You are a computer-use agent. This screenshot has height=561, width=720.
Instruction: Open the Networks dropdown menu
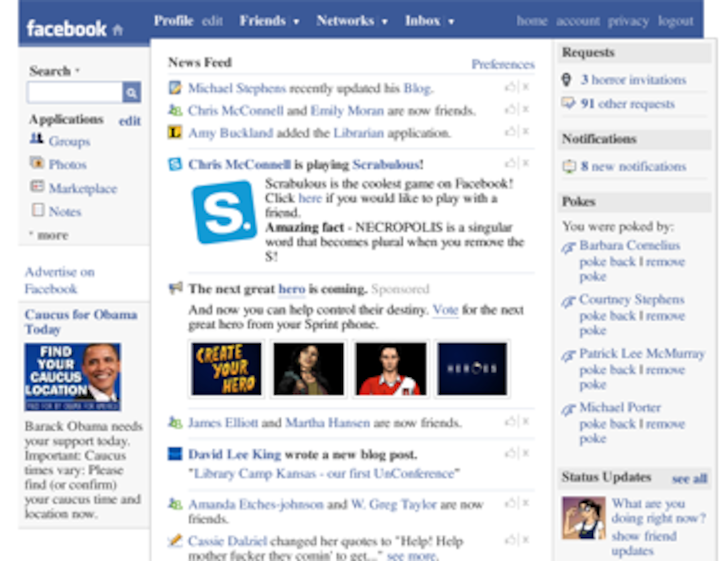[384, 21]
